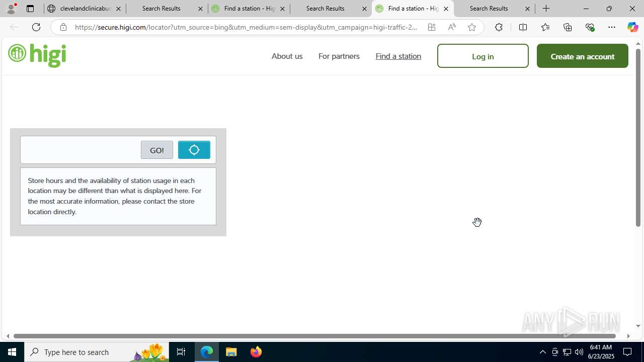Screen dimensions: 644x362
Task: Click the scroll right arrow
Action: pos(628,336)
